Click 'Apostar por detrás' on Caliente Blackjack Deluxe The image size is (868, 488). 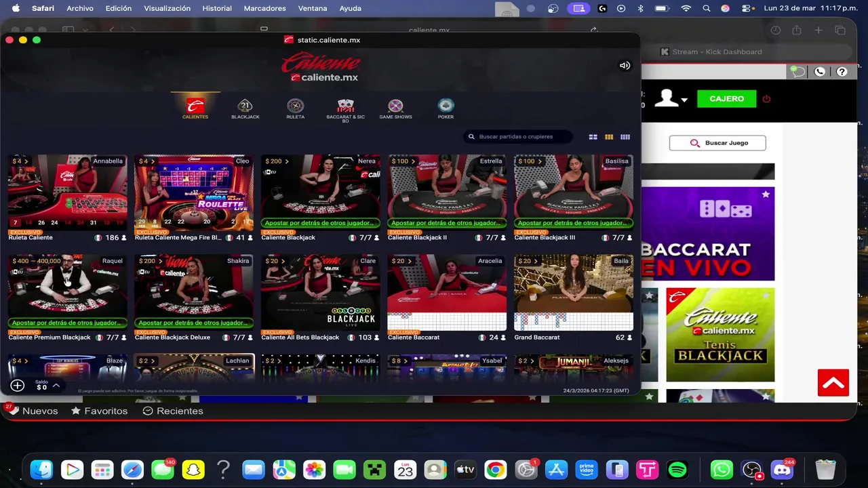pyautogui.click(x=194, y=323)
